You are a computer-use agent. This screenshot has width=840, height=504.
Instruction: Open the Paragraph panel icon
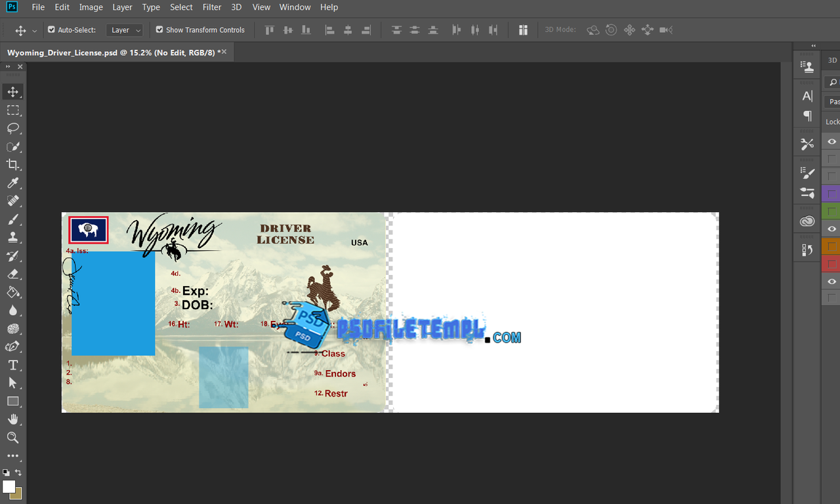point(807,115)
